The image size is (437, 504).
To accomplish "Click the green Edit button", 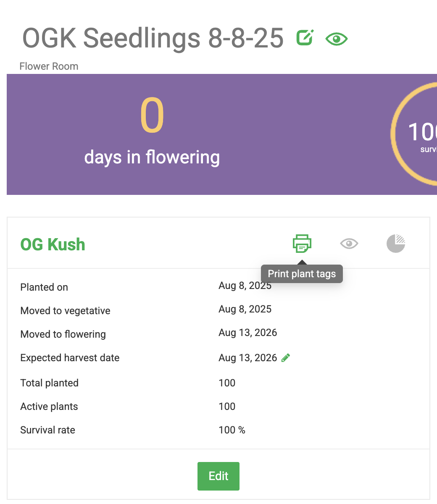I will pyautogui.click(x=218, y=476).
